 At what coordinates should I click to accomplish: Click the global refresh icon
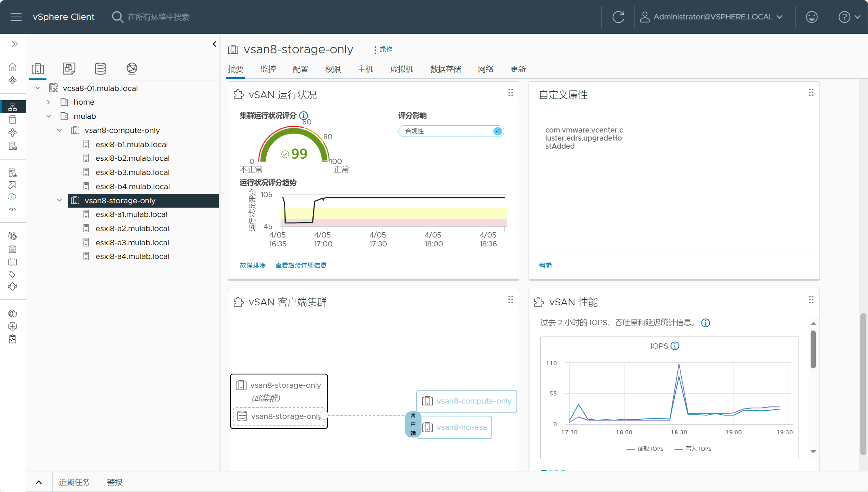618,17
